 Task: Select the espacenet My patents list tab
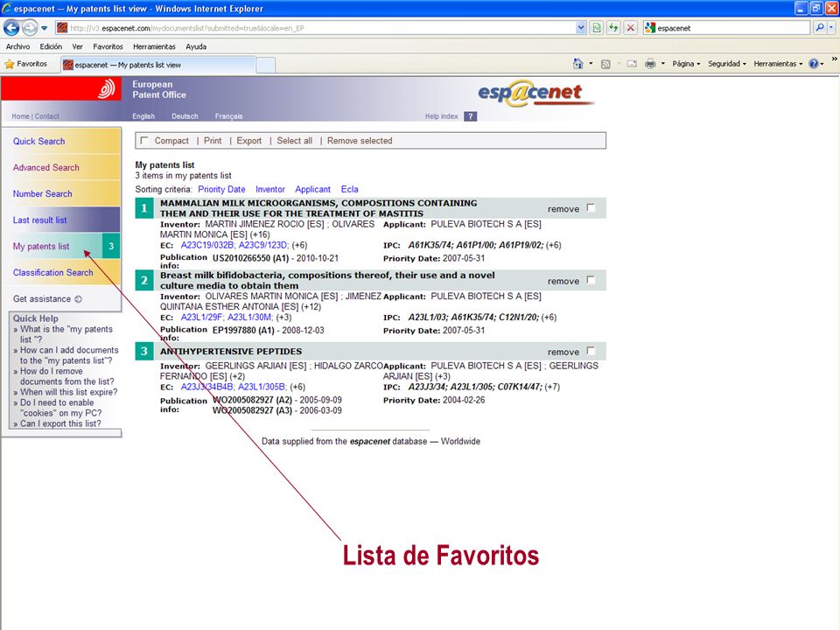coord(157,65)
